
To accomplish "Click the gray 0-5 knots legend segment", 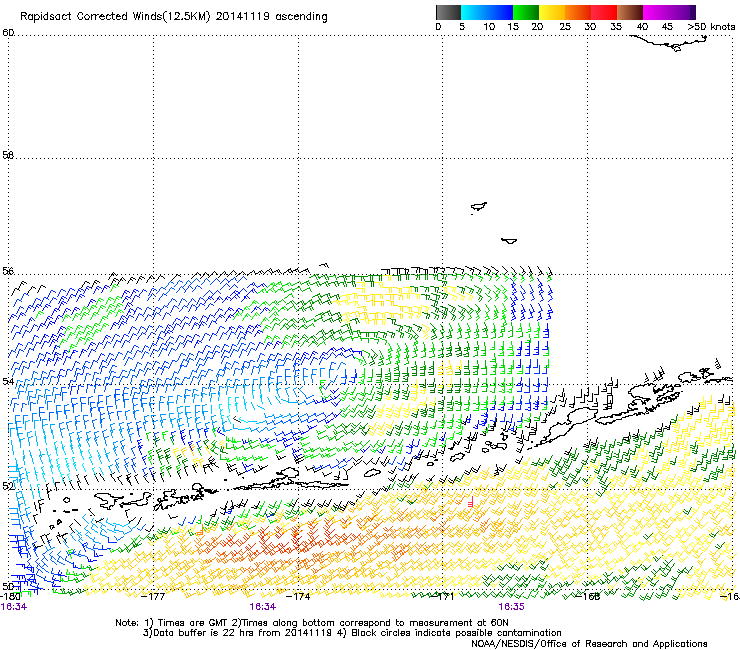I will [448, 12].
